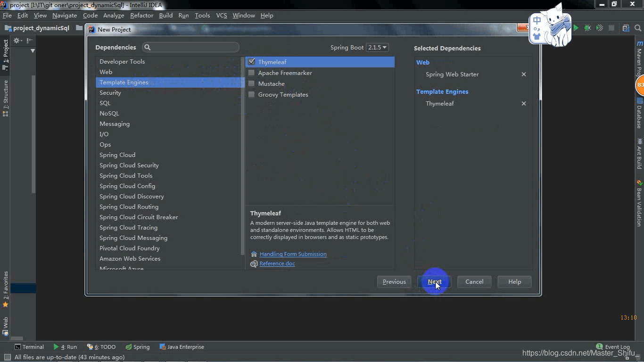Check the Mustache checkbox
The image size is (644, 362).
coord(251,83)
